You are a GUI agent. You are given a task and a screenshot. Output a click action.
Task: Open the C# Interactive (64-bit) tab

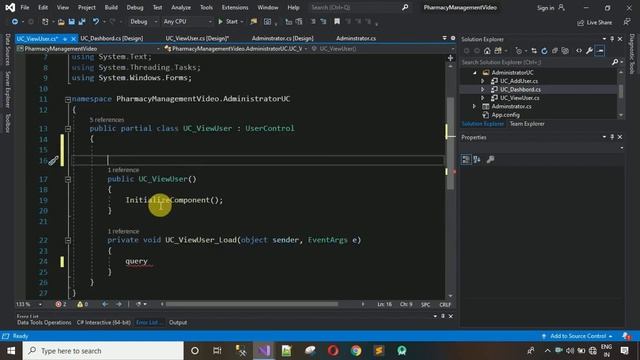[x=104, y=322]
